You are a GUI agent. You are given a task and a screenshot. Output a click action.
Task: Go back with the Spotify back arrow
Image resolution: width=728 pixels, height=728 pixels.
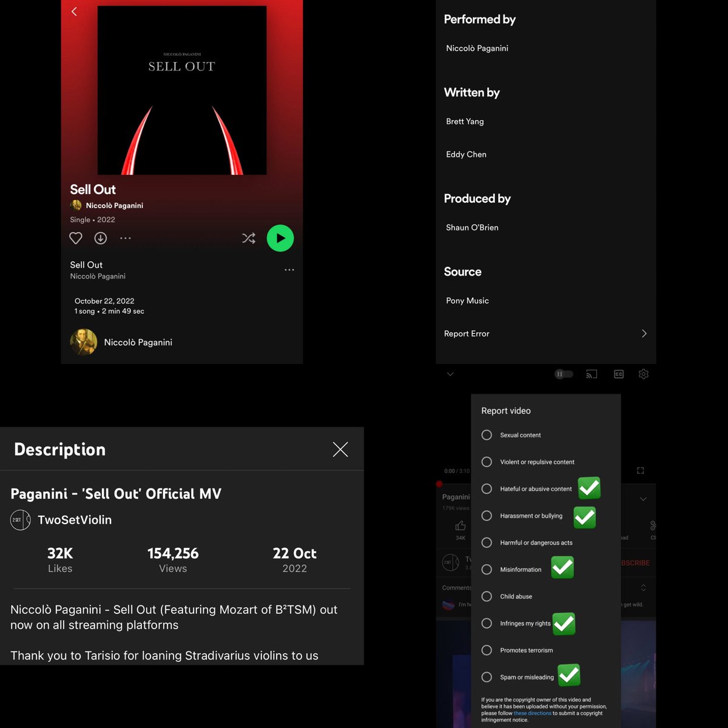click(x=74, y=12)
